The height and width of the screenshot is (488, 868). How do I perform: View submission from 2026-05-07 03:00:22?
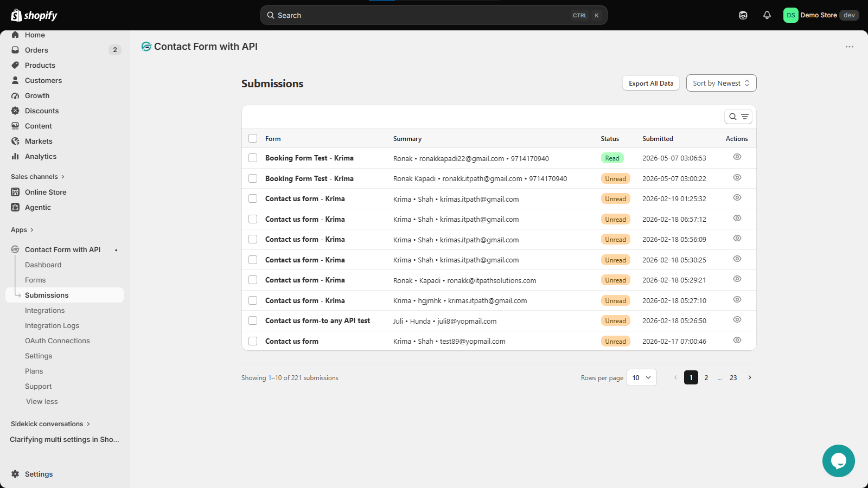click(737, 177)
